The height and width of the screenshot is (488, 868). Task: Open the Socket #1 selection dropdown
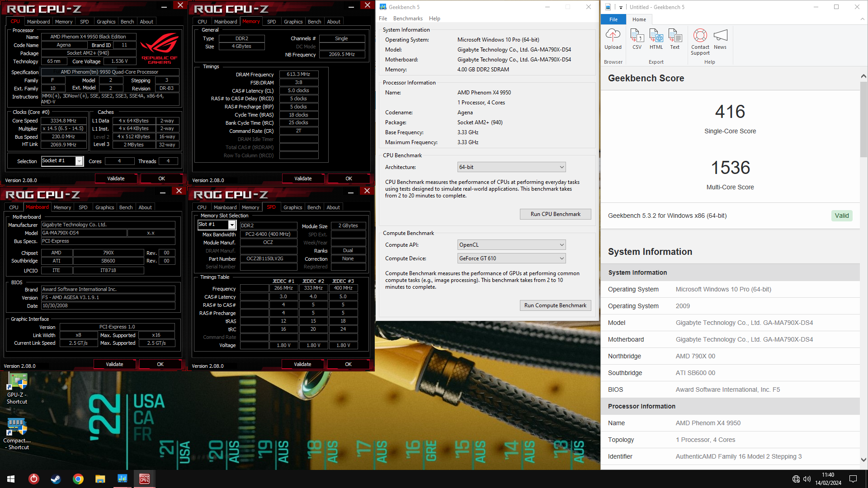(62, 161)
